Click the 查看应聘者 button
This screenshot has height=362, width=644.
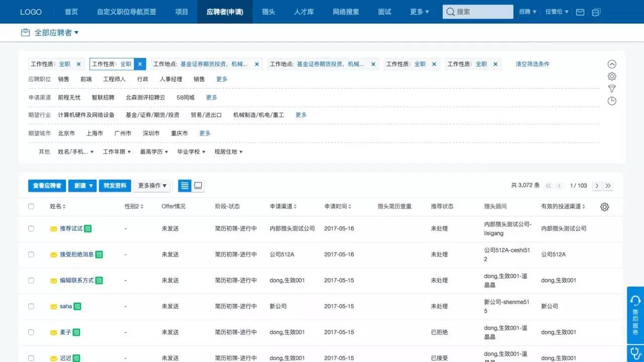tap(47, 186)
